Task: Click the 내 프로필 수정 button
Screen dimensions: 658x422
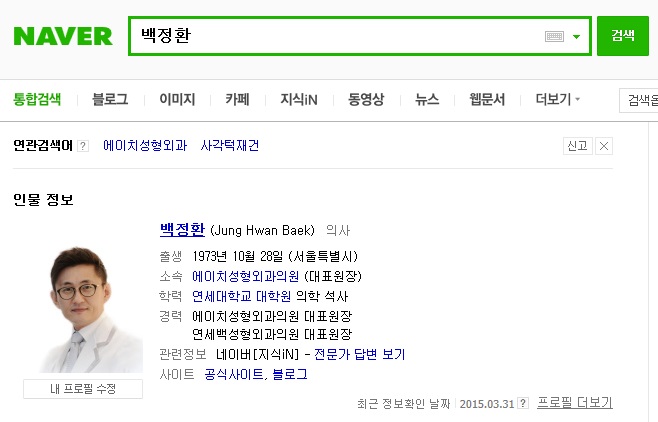Action: 83,389
